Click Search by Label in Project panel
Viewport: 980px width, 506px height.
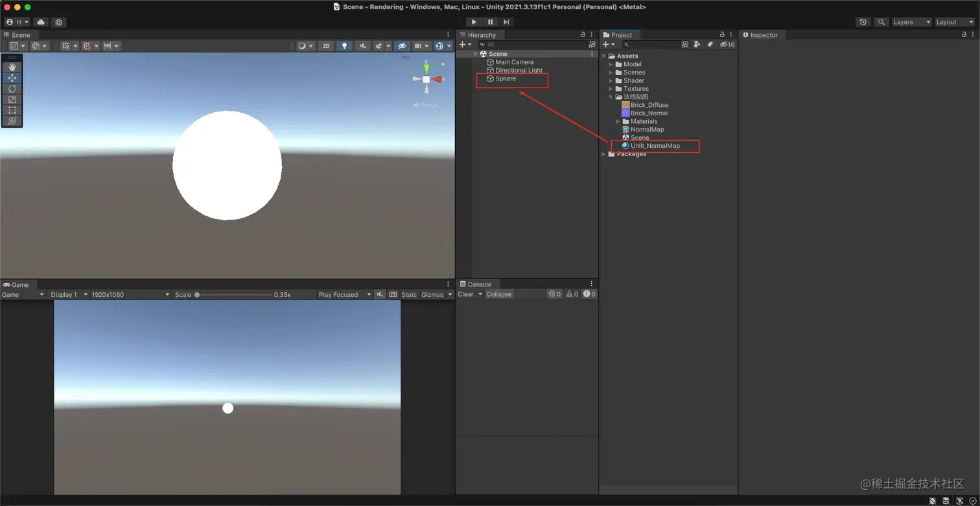click(710, 45)
